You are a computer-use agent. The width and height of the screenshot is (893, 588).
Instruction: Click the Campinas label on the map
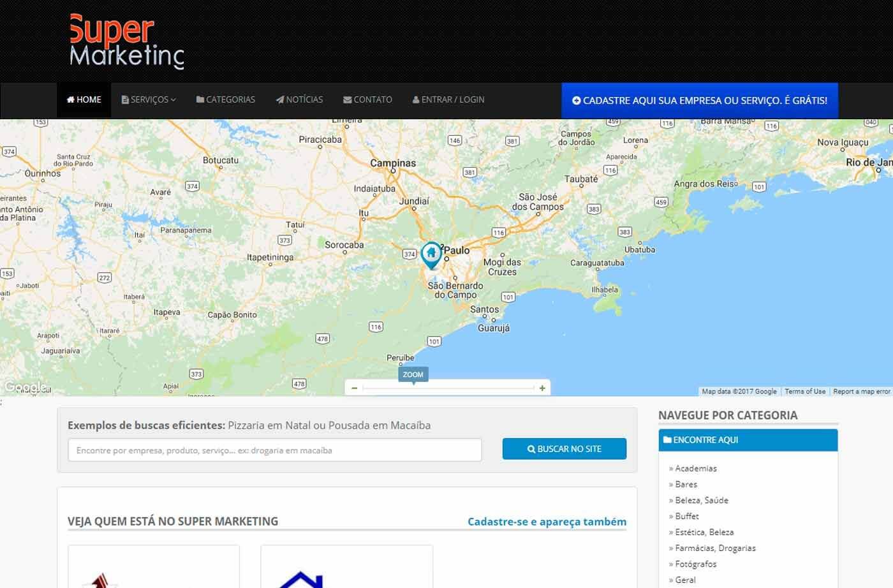[393, 163]
